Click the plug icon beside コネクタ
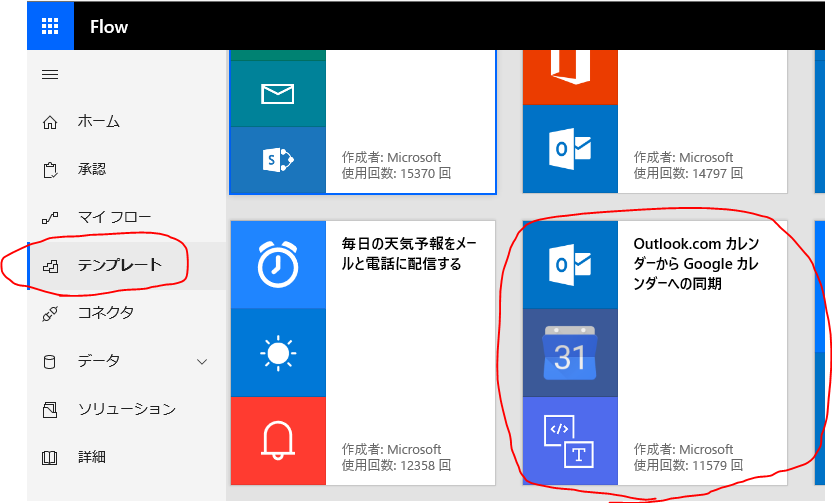832x503 pixels. pyautogui.click(x=50, y=314)
